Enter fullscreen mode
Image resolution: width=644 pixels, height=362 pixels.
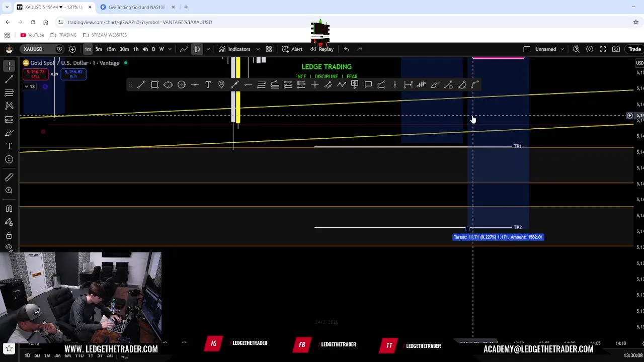tap(603, 49)
